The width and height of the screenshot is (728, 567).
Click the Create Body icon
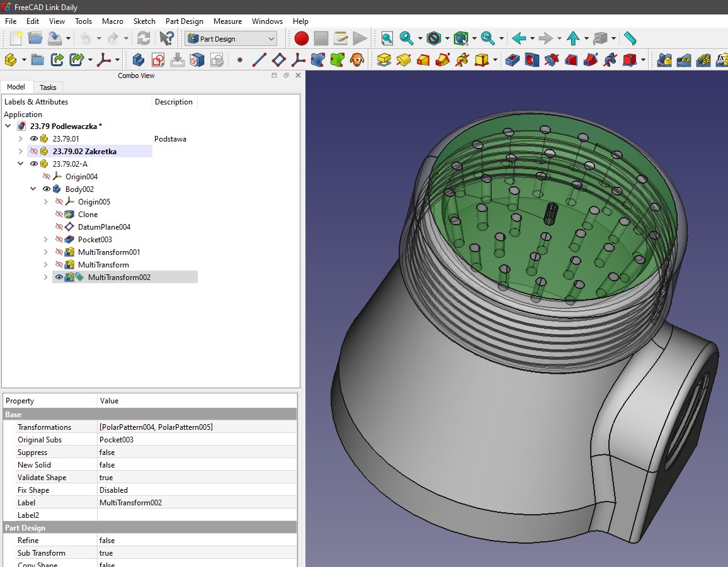click(138, 60)
